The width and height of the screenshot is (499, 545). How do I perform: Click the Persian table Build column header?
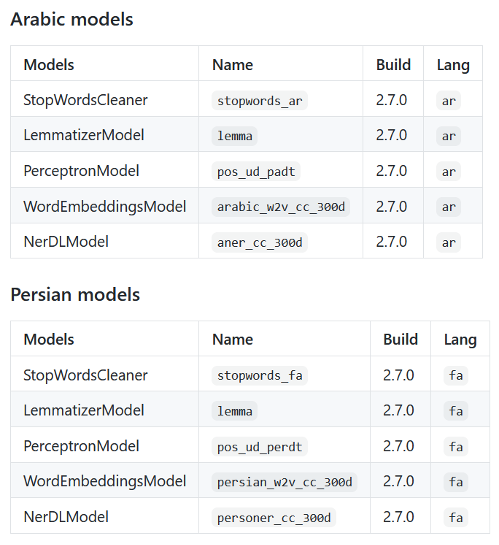400,339
